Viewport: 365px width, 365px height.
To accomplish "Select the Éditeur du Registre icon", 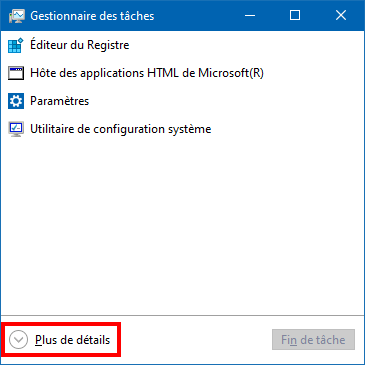I will pyautogui.click(x=16, y=45).
